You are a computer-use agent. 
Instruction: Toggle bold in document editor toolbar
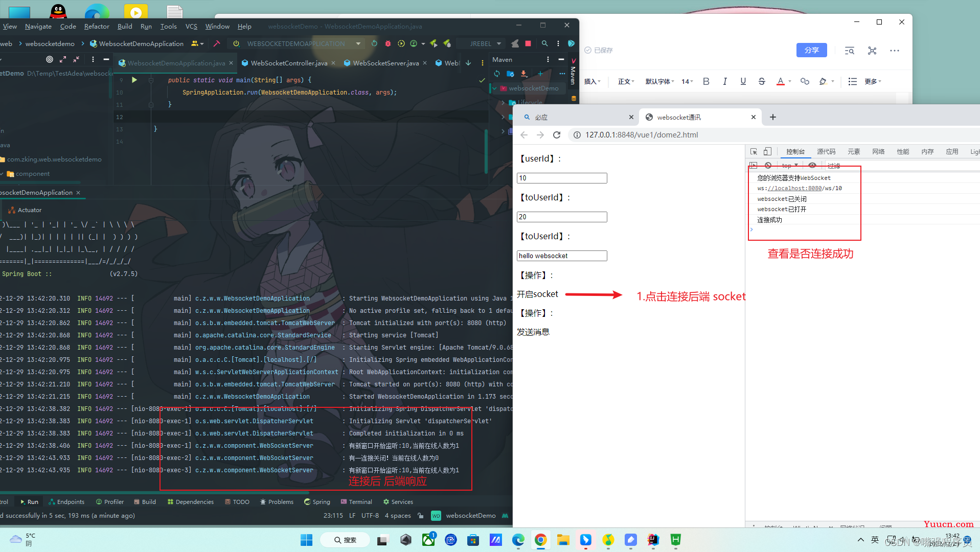[x=706, y=81]
